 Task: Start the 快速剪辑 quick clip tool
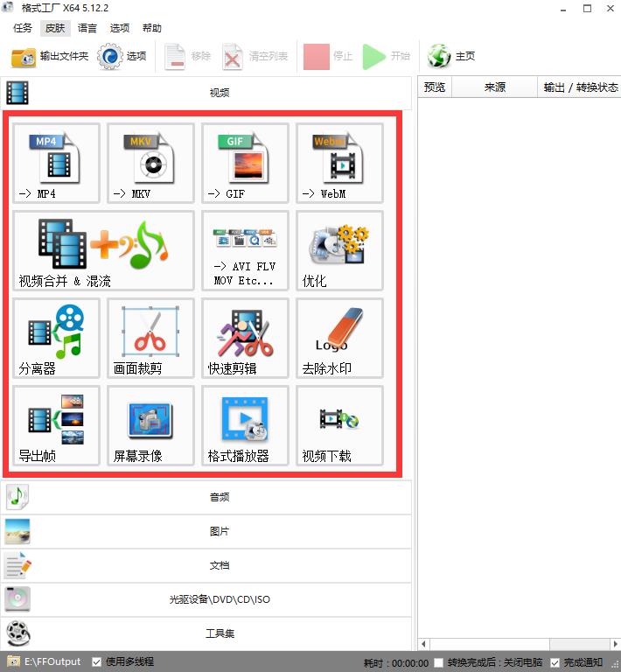[245, 338]
